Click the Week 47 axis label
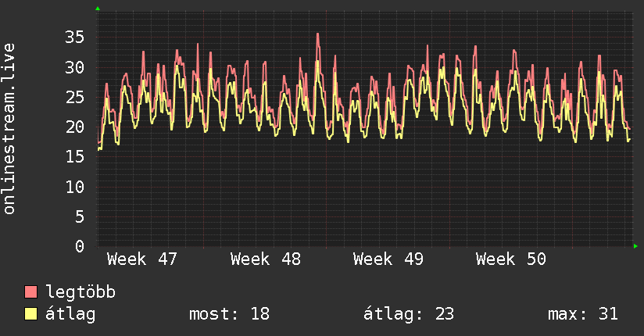 click(x=142, y=259)
